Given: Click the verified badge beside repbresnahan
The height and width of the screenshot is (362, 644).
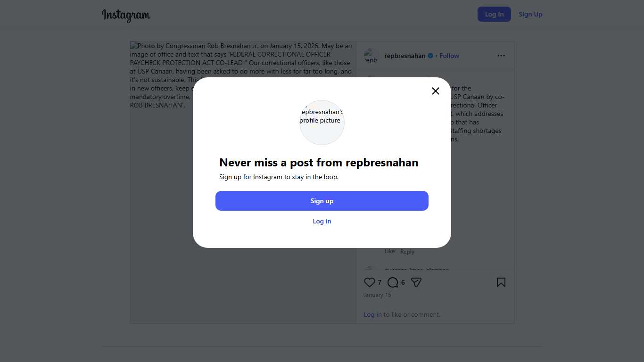Looking at the screenshot, I should pyautogui.click(x=430, y=56).
